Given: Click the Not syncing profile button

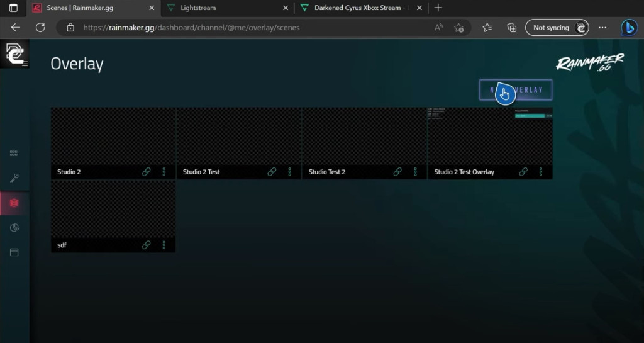Looking at the screenshot, I should pyautogui.click(x=557, y=28).
